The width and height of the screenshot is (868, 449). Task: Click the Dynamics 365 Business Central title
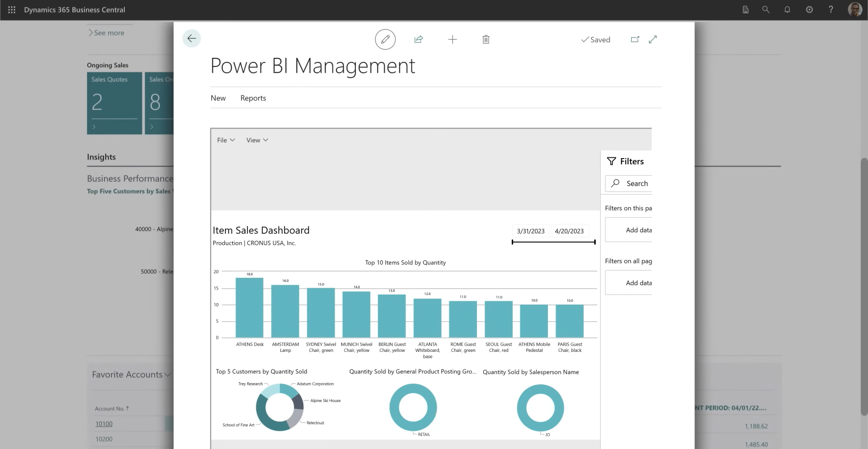coord(75,9)
